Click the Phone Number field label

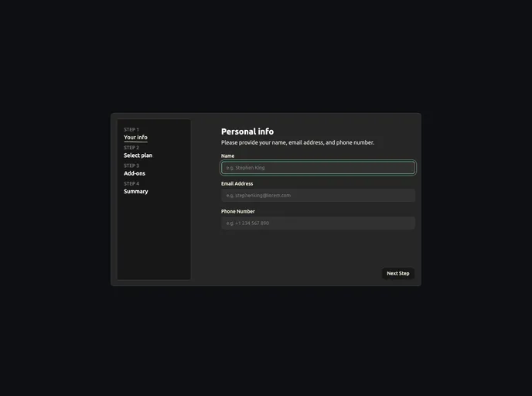tap(237, 211)
